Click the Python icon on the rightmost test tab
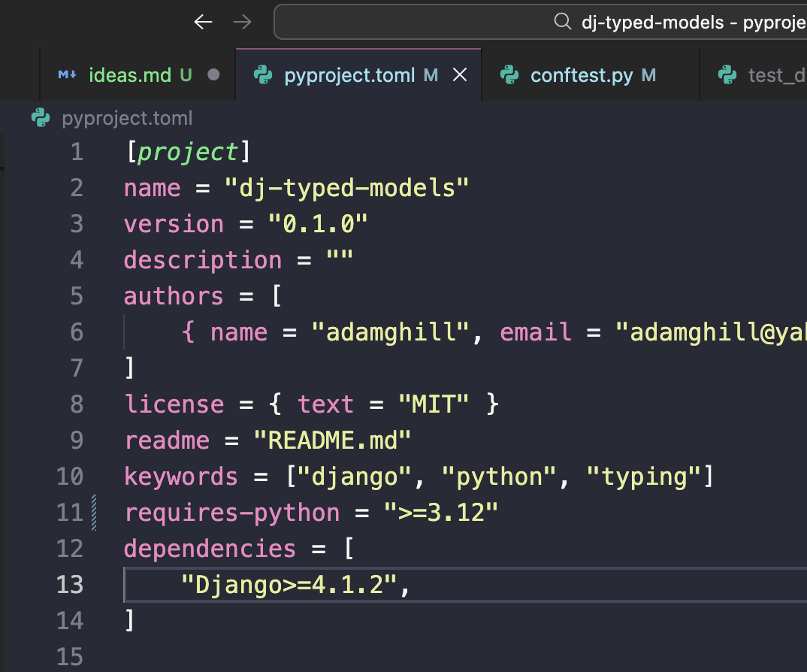 (x=727, y=75)
